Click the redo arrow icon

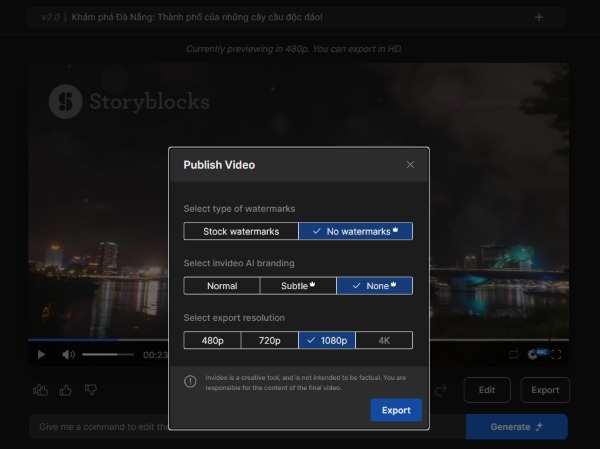pyautogui.click(x=441, y=390)
